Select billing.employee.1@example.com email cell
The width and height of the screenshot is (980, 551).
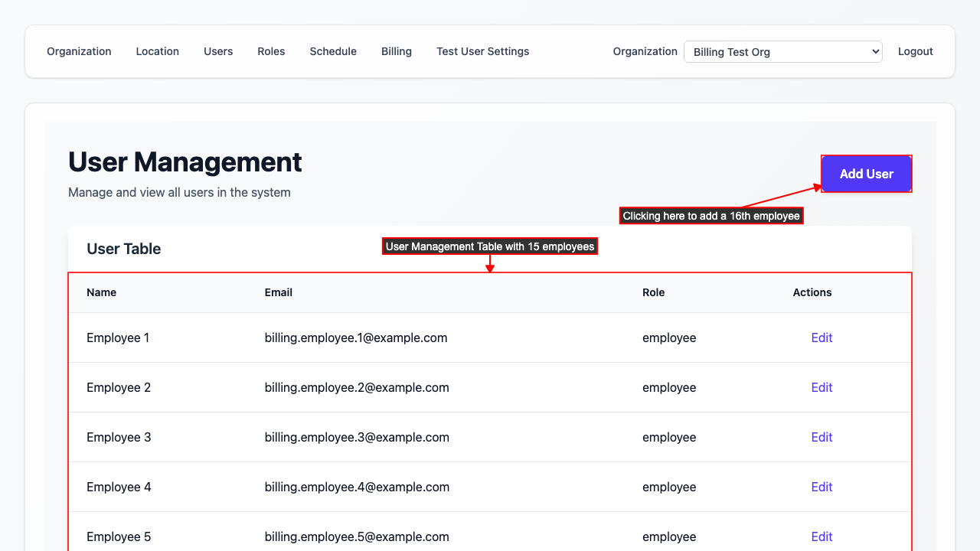point(356,337)
